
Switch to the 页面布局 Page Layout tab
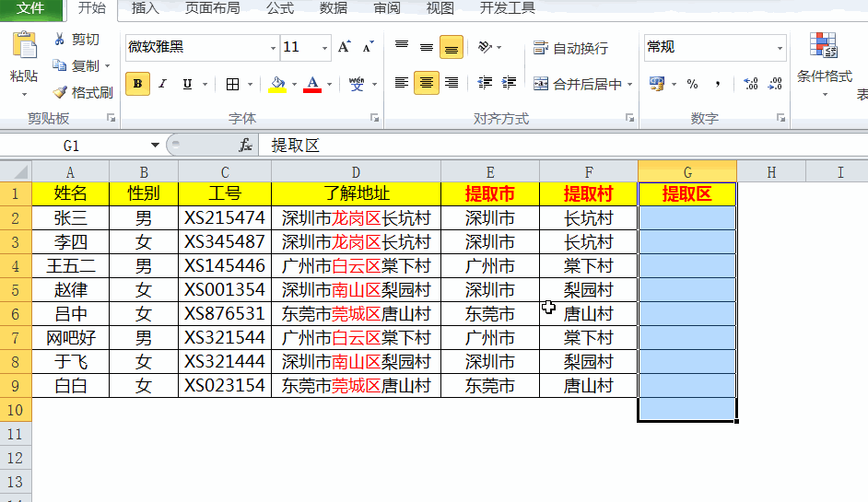212,8
